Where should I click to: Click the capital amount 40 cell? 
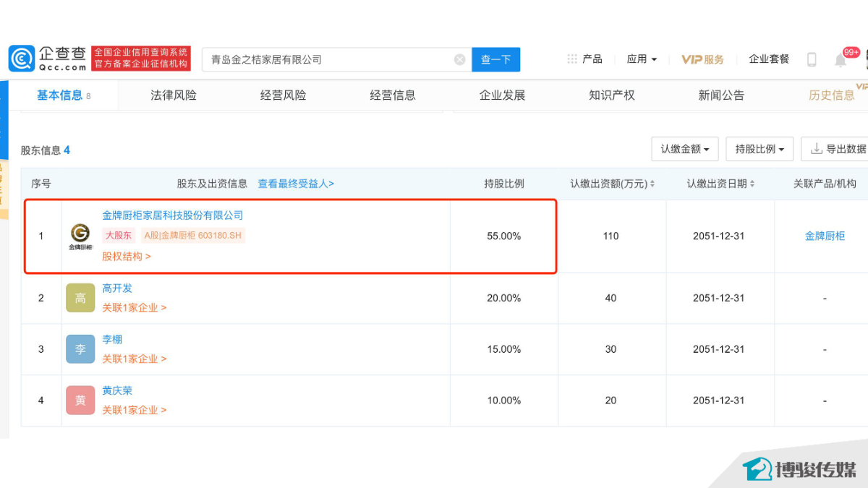point(611,298)
